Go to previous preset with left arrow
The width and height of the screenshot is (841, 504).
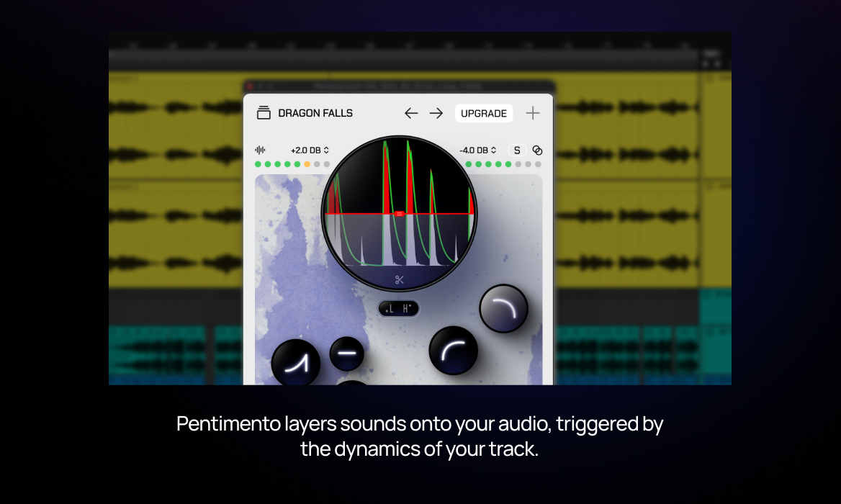[411, 113]
